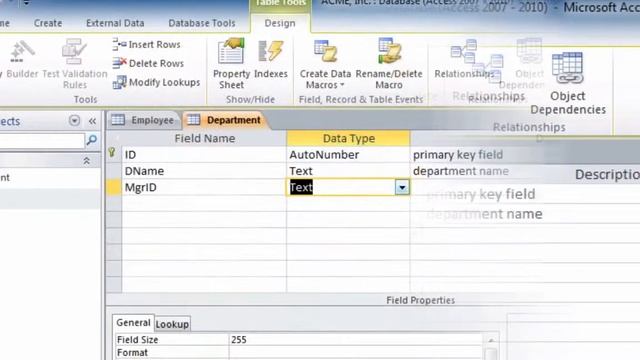640x360 pixels.
Task: Select the MgrID field name cell
Action: [204, 187]
